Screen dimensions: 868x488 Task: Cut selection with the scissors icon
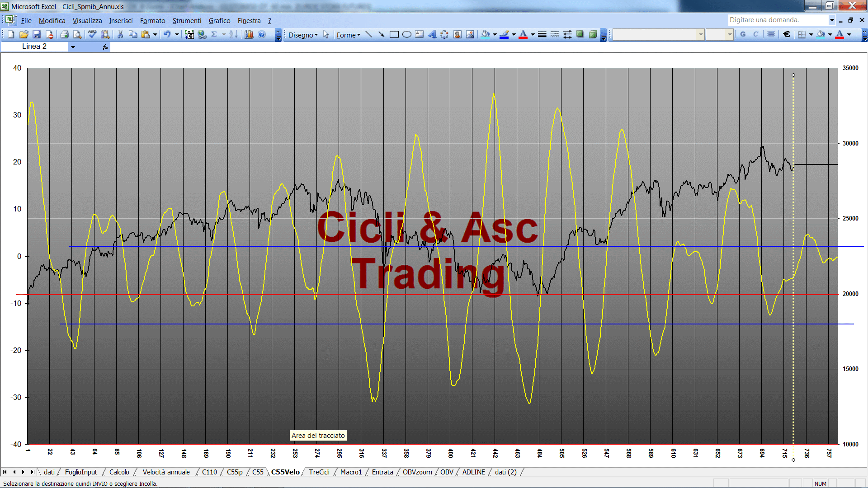click(x=120, y=34)
